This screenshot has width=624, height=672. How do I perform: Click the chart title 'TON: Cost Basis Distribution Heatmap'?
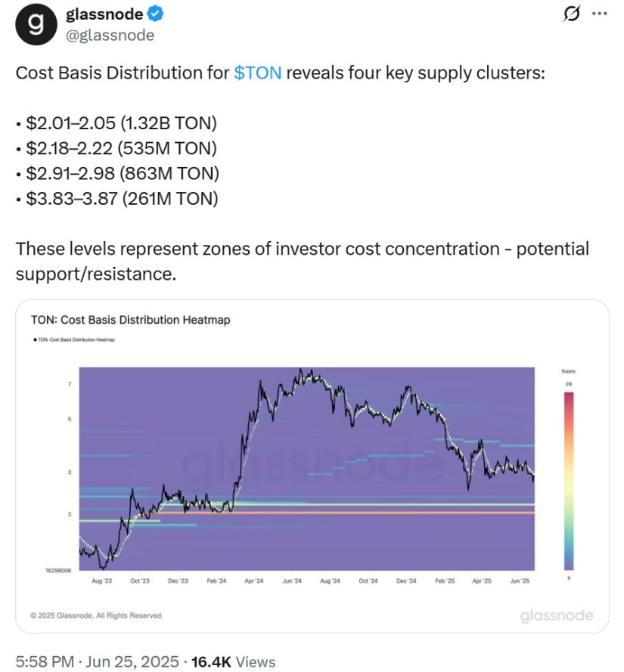[130, 320]
